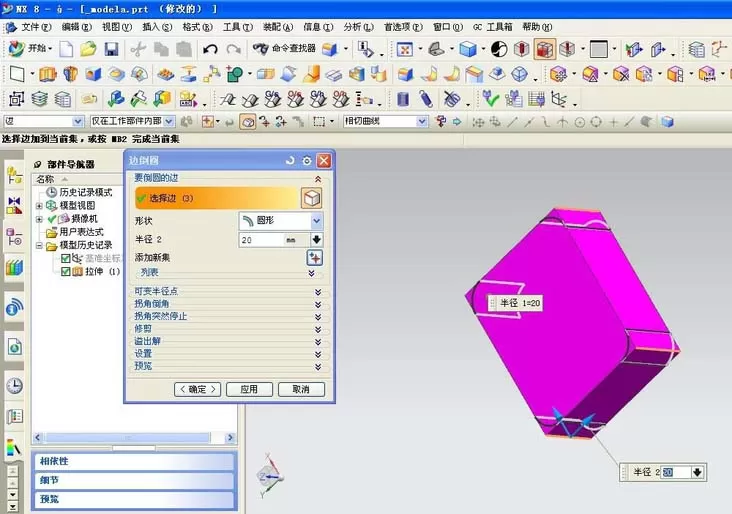The image size is (732, 514).
Task: Click the Undo arrow icon
Action: coord(210,49)
